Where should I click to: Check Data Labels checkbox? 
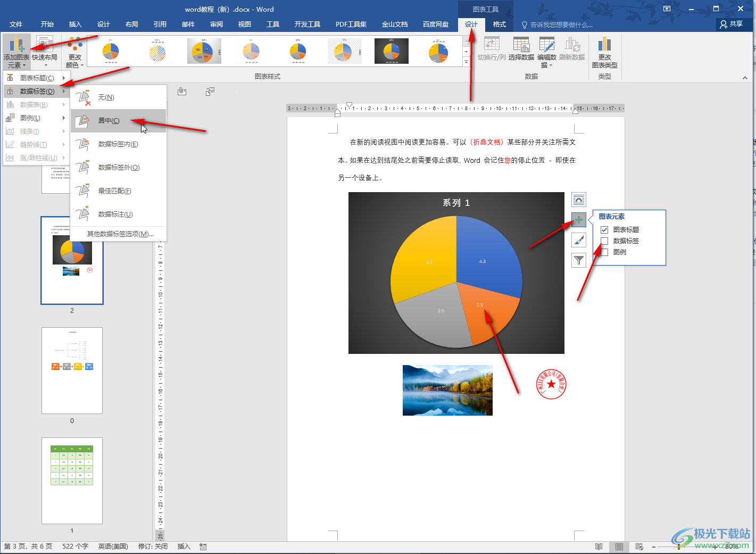tap(604, 241)
